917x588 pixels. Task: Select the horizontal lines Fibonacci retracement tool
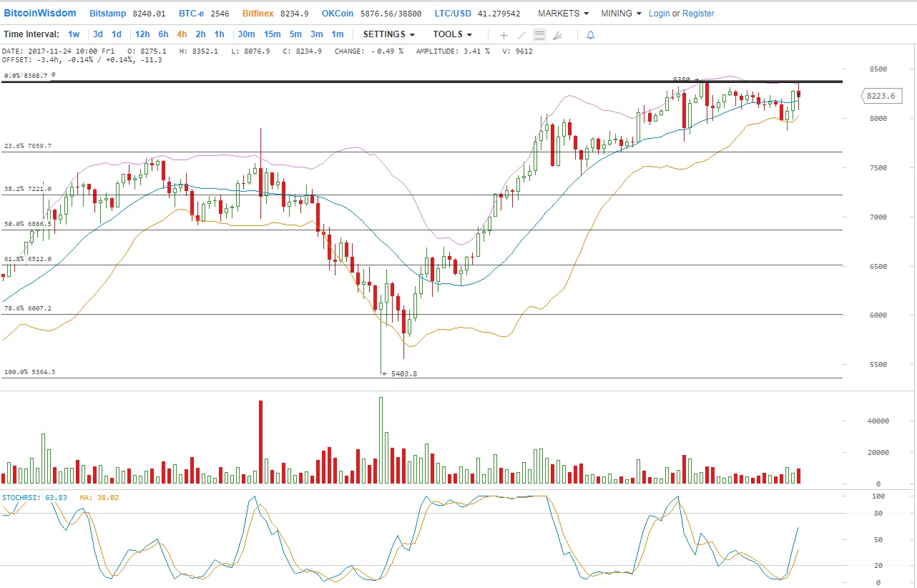pos(540,34)
